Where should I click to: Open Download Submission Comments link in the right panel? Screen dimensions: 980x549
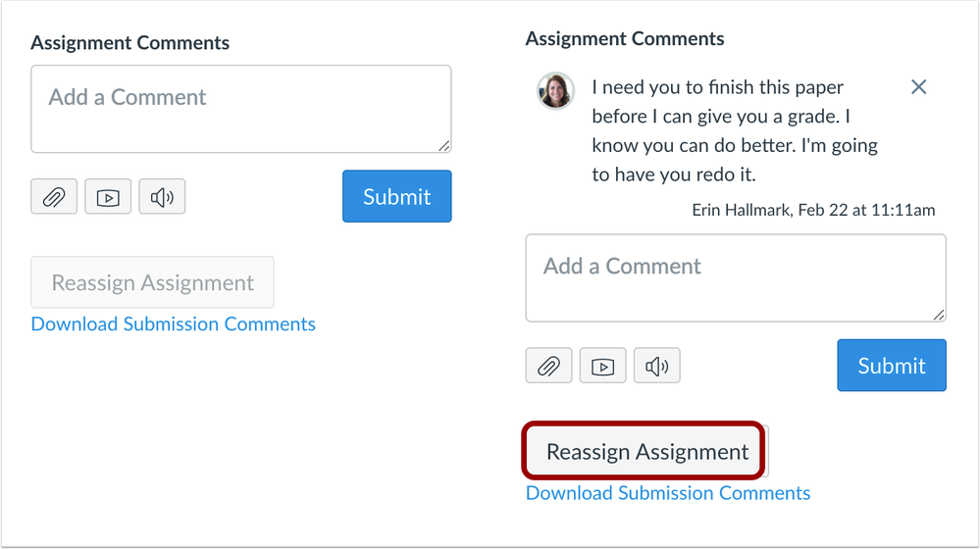click(668, 493)
